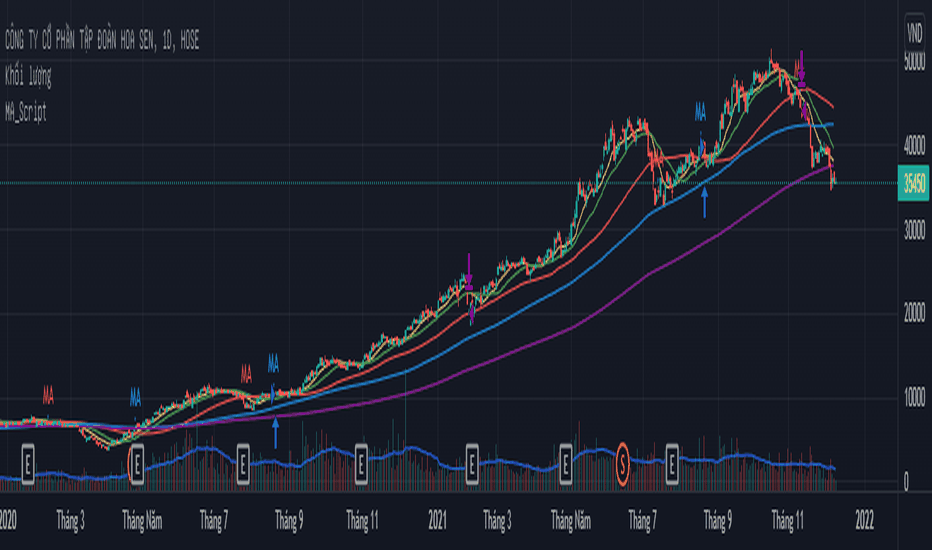Click the red MA label at far left

(48, 395)
